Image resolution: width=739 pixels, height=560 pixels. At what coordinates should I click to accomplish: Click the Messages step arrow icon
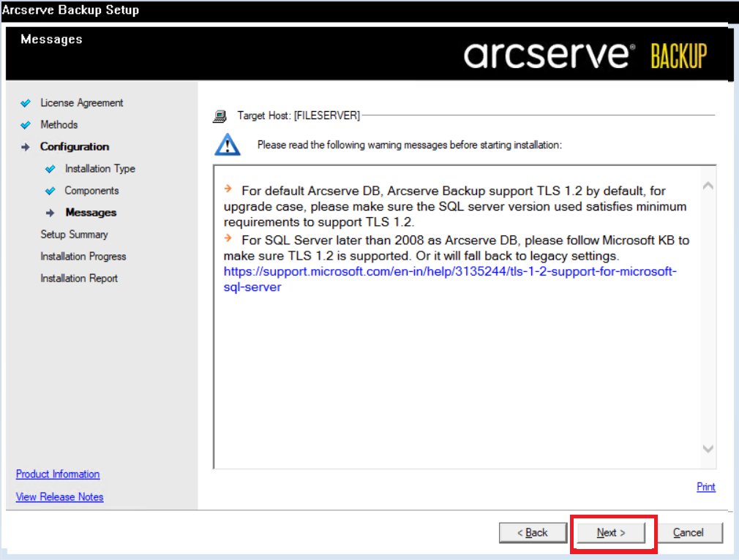50,213
